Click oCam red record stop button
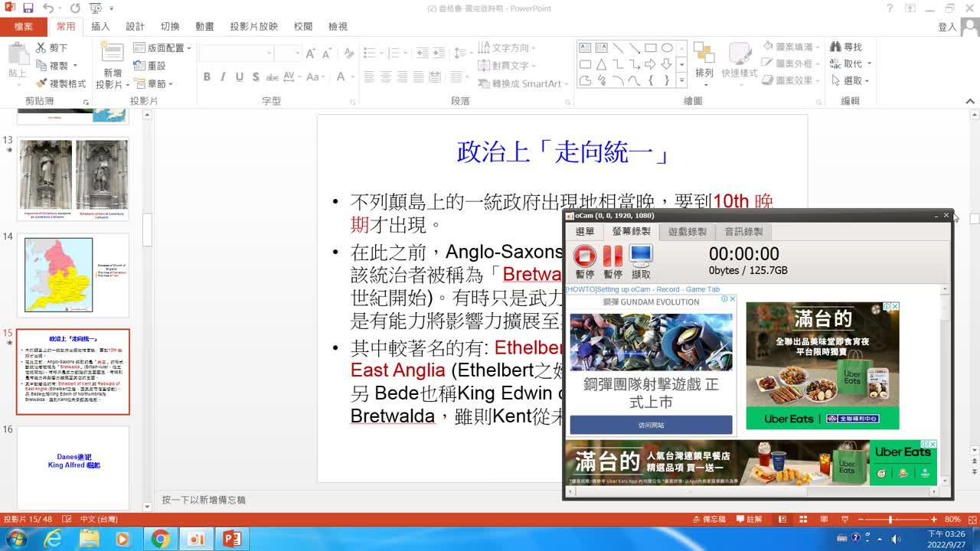 coord(585,256)
